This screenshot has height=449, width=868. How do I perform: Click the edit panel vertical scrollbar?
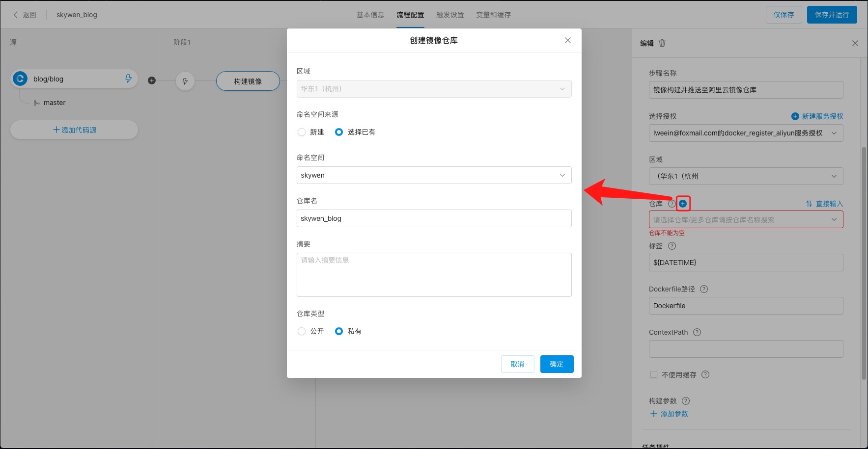pyautogui.click(x=864, y=263)
